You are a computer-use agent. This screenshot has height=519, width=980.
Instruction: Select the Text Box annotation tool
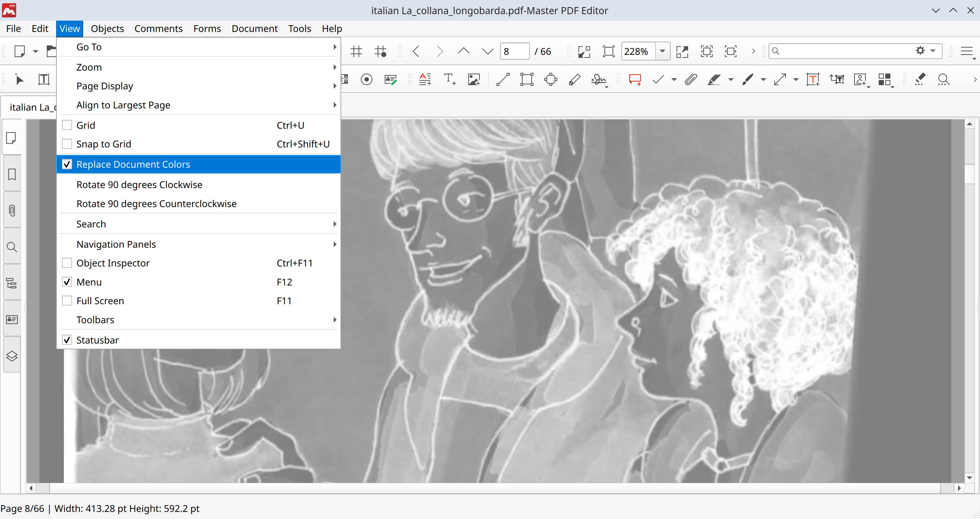pyautogui.click(x=813, y=79)
